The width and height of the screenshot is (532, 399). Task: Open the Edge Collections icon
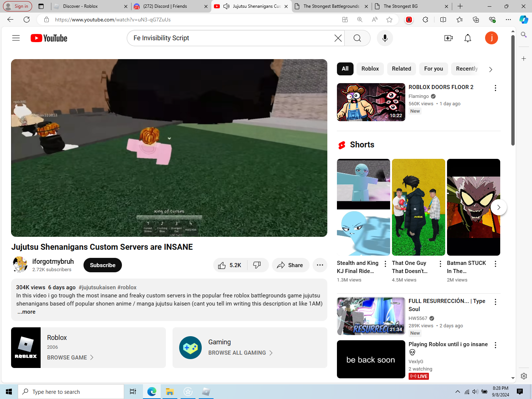pyautogui.click(x=476, y=20)
